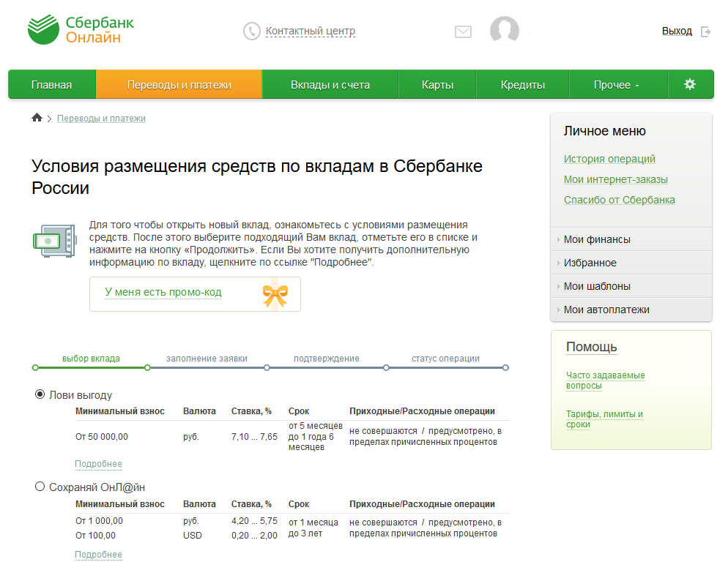The height and width of the screenshot is (562, 728).
Task: Switch to Вклады и счета tab
Action: 330,85
